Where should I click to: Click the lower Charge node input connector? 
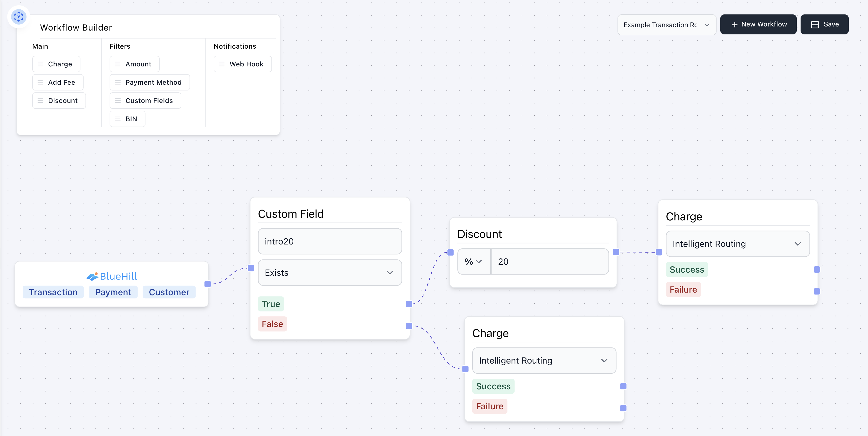465,369
